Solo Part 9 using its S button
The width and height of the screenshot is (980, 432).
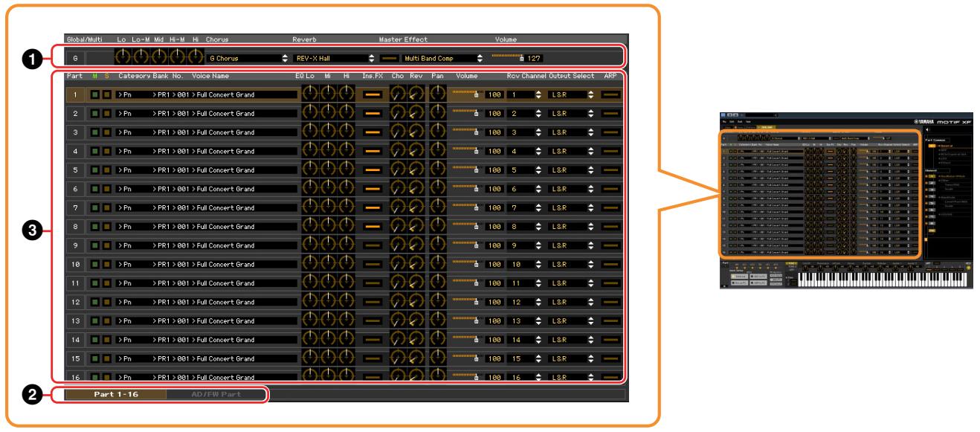[106, 245]
